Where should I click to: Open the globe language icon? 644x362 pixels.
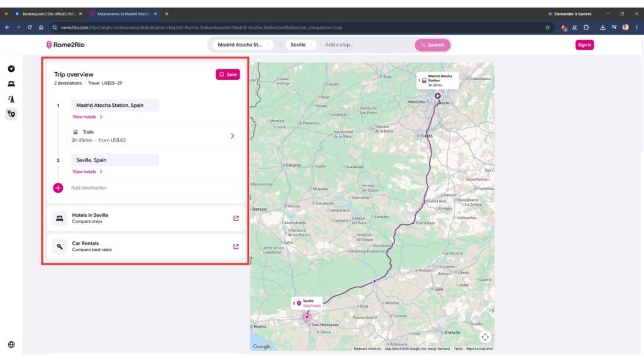tap(11, 345)
